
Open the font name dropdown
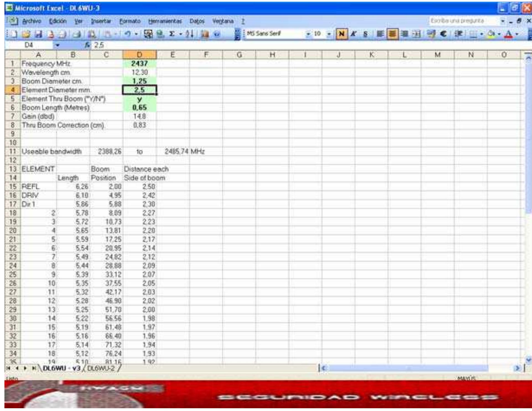[x=308, y=34]
